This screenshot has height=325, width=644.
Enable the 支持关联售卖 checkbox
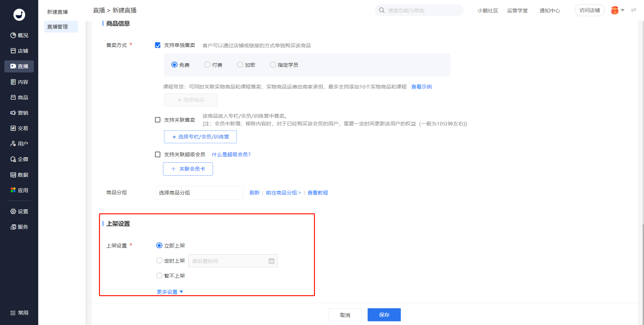[x=158, y=120]
